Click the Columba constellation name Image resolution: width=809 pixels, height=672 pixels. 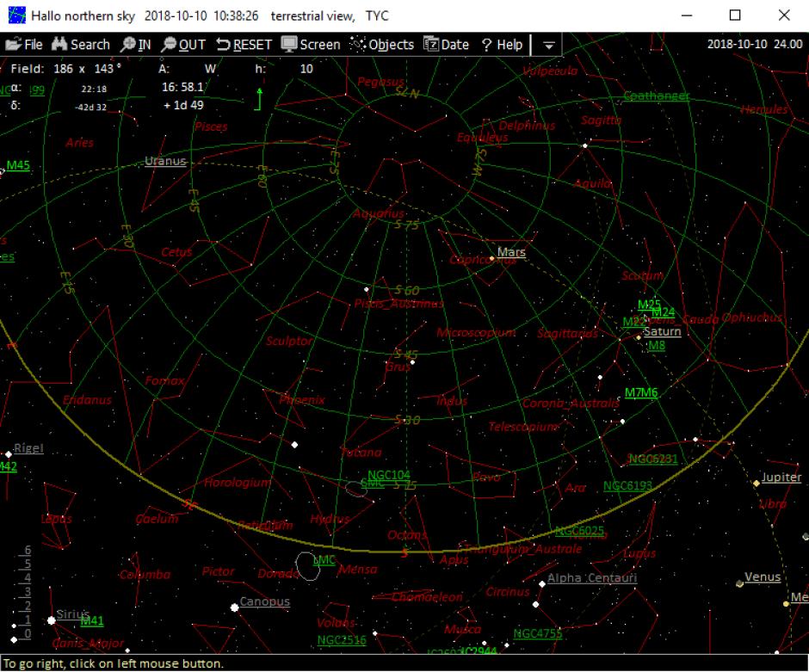coord(145,575)
